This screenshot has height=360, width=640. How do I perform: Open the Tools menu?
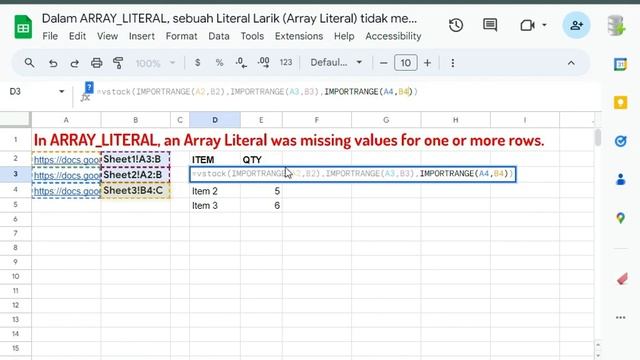click(252, 36)
